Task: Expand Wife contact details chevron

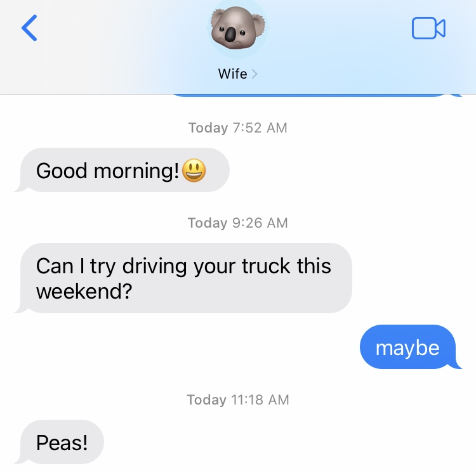Action: pyautogui.click(x=255, y=74)
